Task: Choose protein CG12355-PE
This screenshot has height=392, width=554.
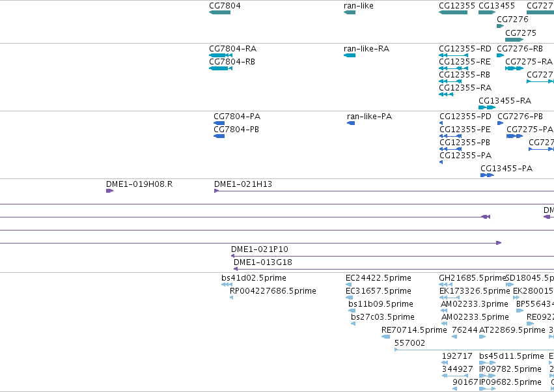Action: click(x=465, y=130)
